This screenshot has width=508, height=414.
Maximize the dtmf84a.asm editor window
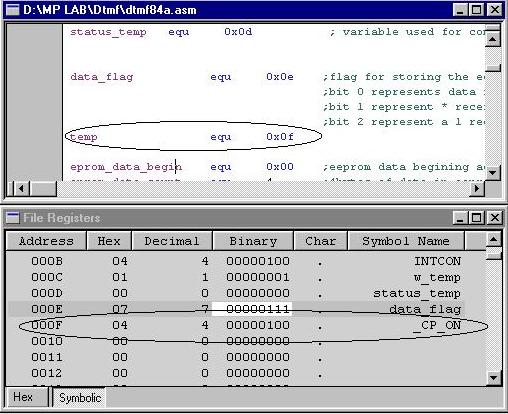click(x=476, y=10)
